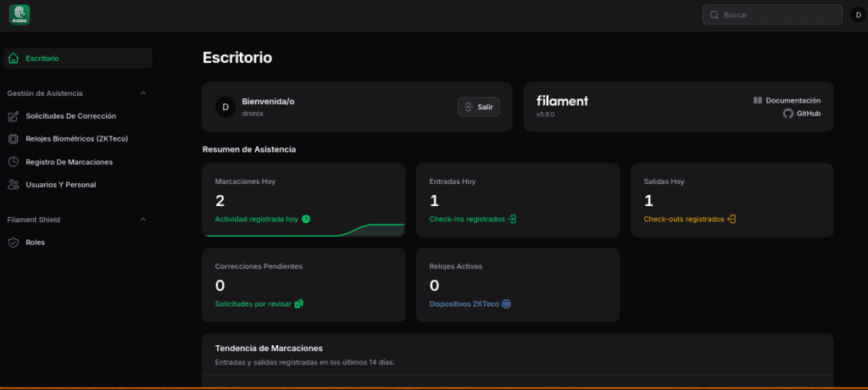Click the value 1 under Entradas Hoy
Viewport: 868px width, 390px height.
pos(433,201)
